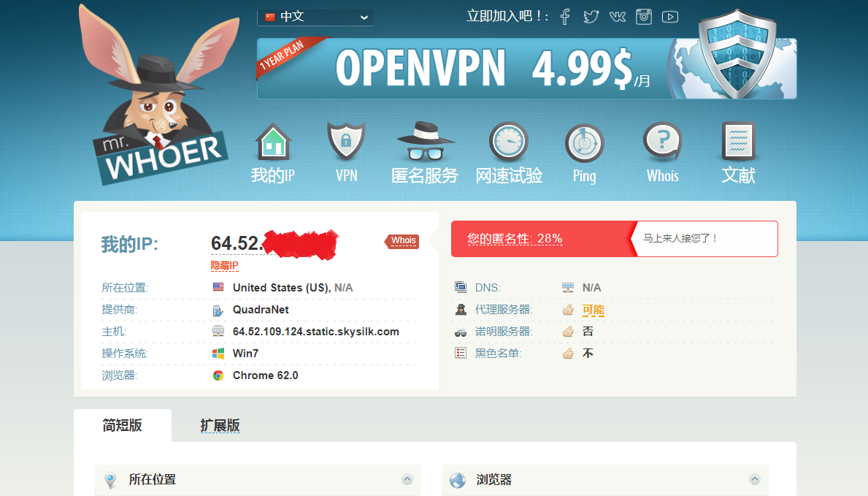
Task: Click the 隐藏IP link
Action: point(224,265)
